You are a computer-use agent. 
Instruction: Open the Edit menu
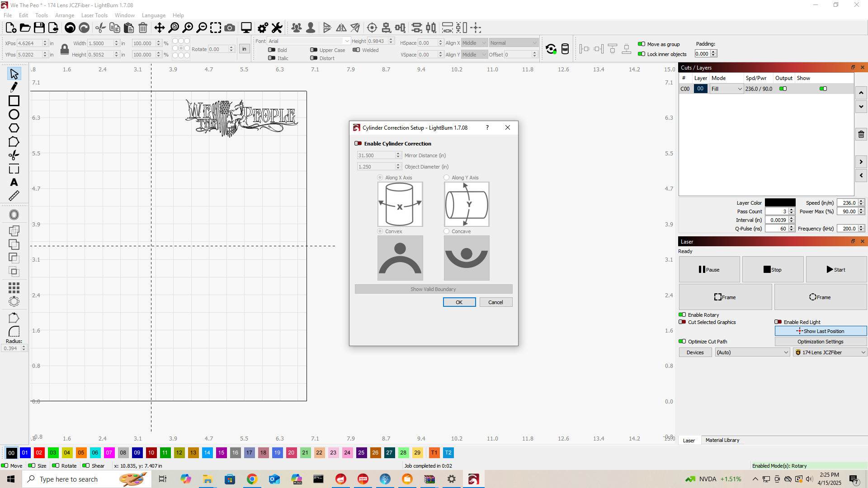[x=24, y=15]
